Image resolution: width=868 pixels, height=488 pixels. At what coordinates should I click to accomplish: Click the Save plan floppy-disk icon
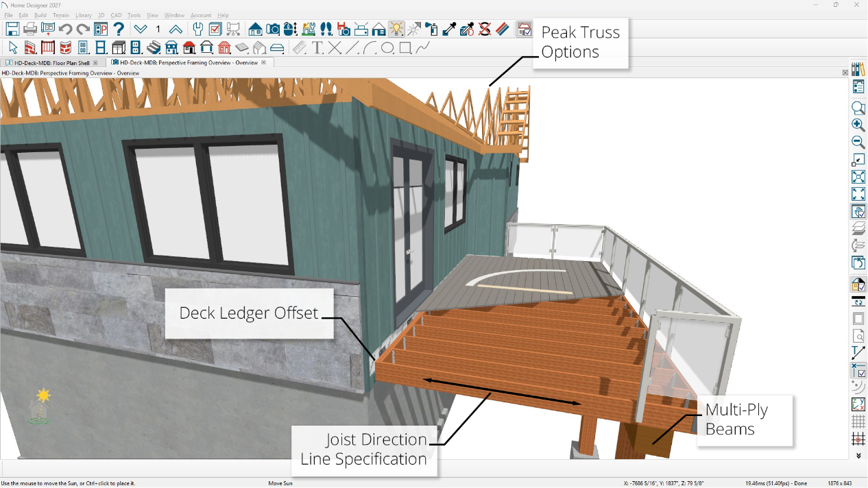coord(12,29)
